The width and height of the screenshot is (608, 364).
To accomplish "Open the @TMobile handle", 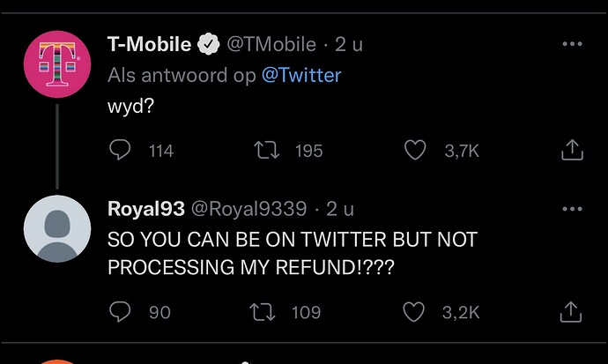I will pyautogui.click(x=271, y=44).
